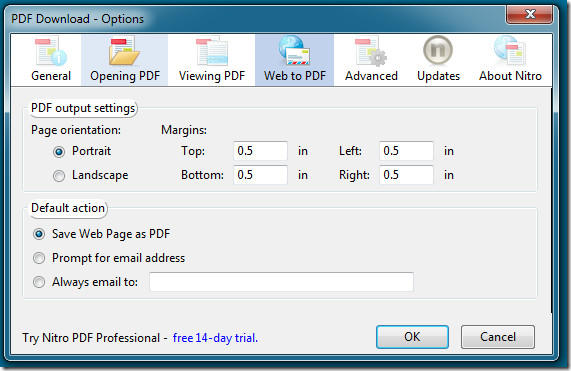Choose Prompt for email address option
The width and height of the screenshot is (571, 371).
pyautogui.click(x=39, y=258)
